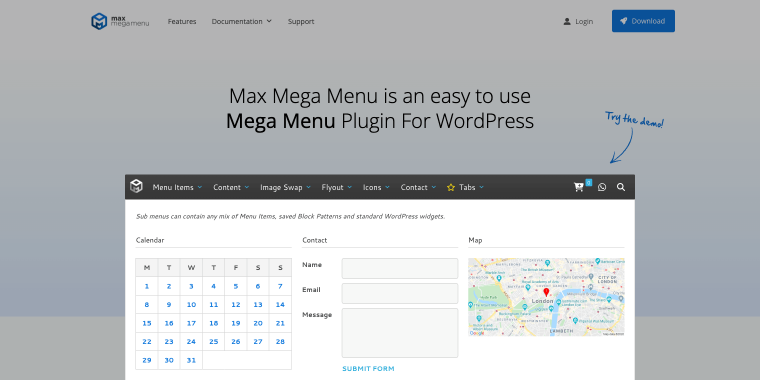Open the Contact dropdown in demo menu
760x380 pixels.
(x=418, y=187)
